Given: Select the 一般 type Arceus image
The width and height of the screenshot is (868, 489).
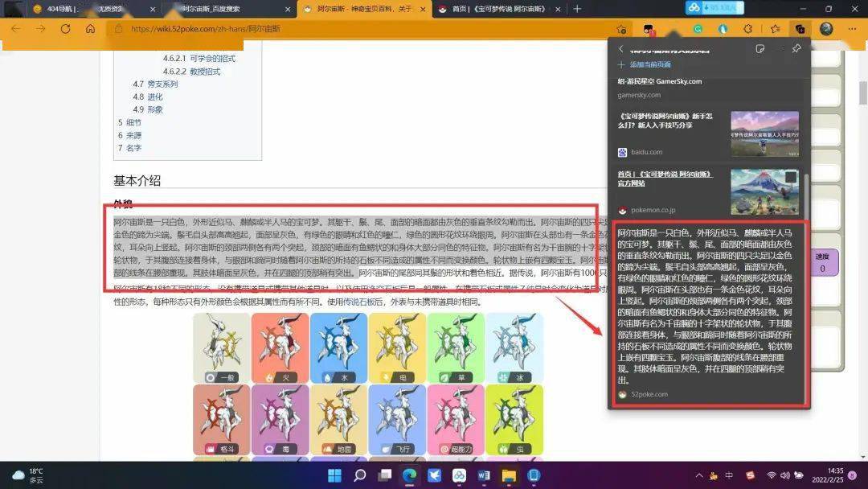Looking at the screenshot, I should click(x=221, y=347).
